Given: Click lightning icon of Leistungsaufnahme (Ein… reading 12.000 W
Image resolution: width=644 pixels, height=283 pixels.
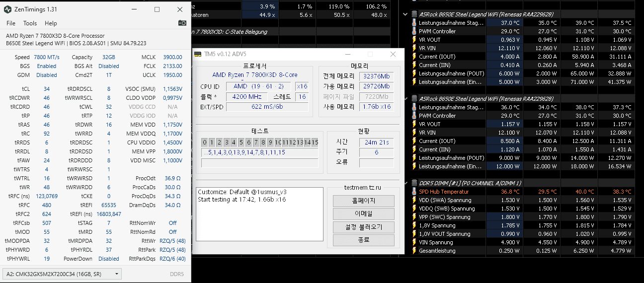Looking at the screenshot, I should (414, 166).
